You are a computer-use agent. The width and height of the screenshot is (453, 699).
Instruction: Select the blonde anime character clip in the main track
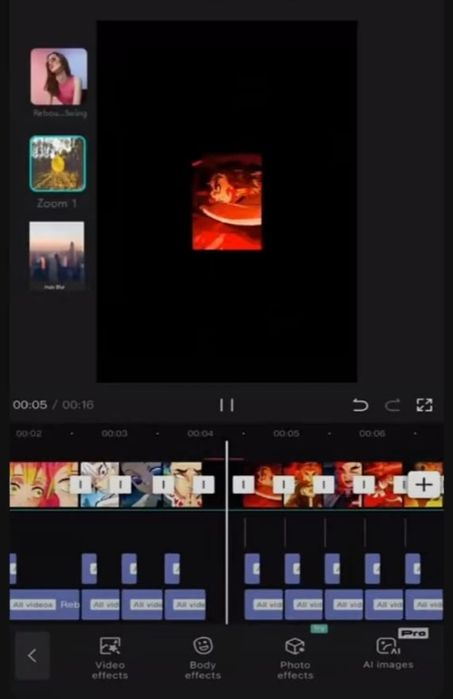tap(44, 485)
